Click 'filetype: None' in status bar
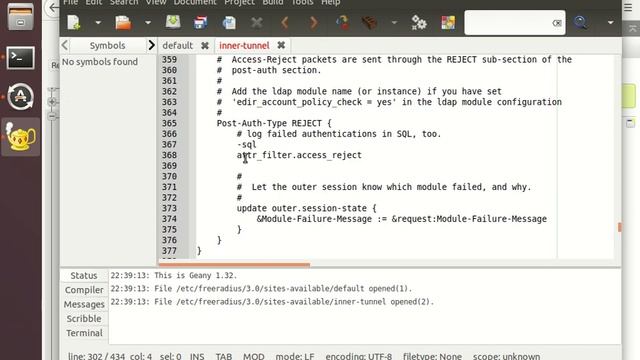Screen dimensions: 640x360 click(432, 356)
